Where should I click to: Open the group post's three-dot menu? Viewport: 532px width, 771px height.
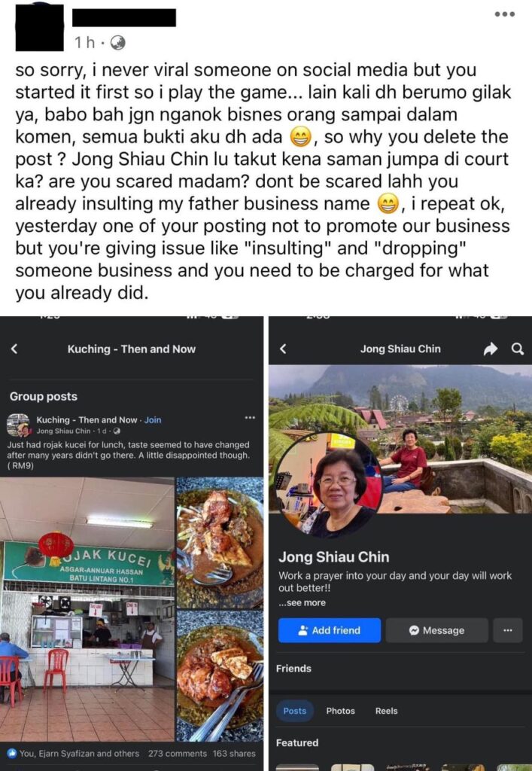click(250, 417)
